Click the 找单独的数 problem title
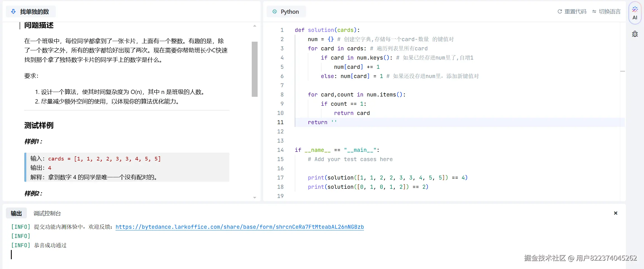 [x=34, y=11]
